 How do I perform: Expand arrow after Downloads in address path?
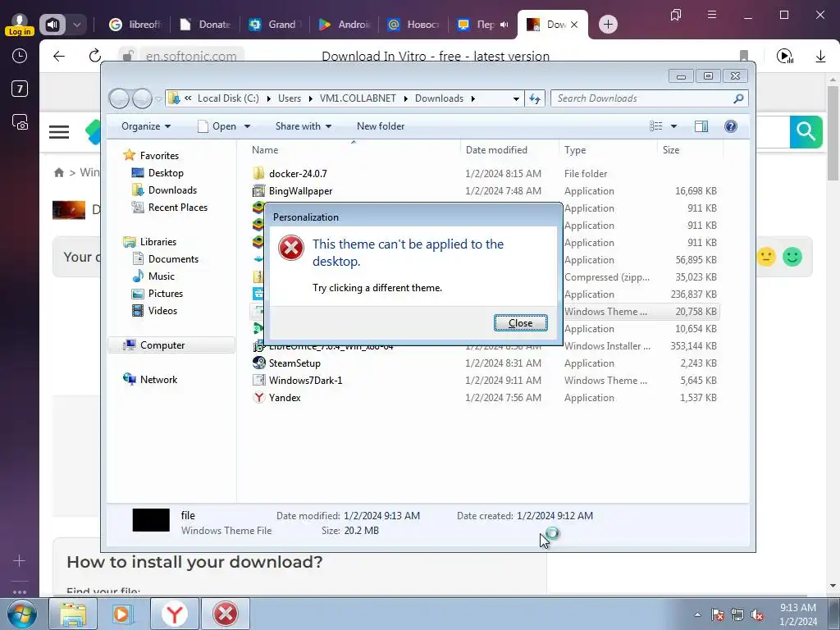pyautogui.click(x=473, y=98)
